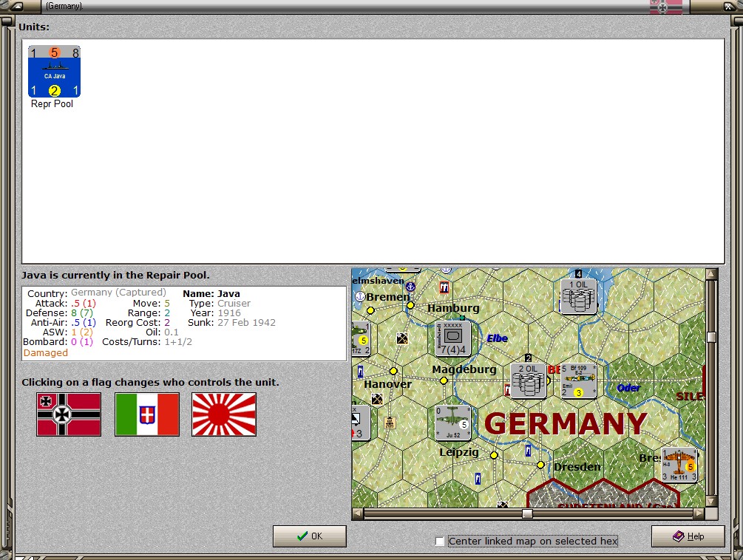Select the 2 OIL counter near Berlin

click(527, 380)
